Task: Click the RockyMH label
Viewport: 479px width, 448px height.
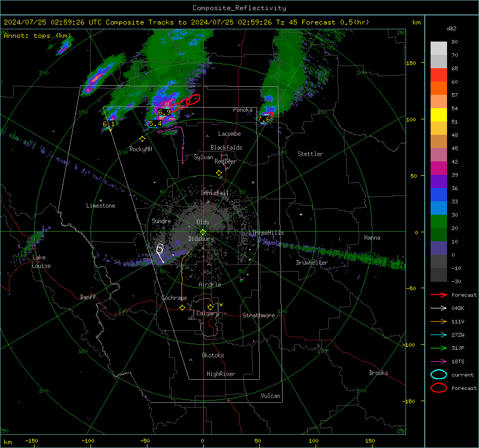Action: [x=141, y=149]
